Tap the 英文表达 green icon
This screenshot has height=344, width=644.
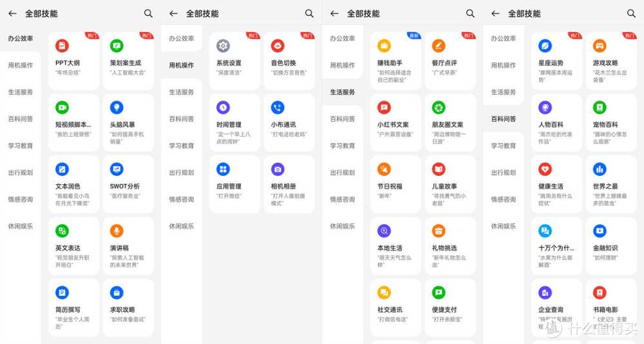click(x=62, y=231)
